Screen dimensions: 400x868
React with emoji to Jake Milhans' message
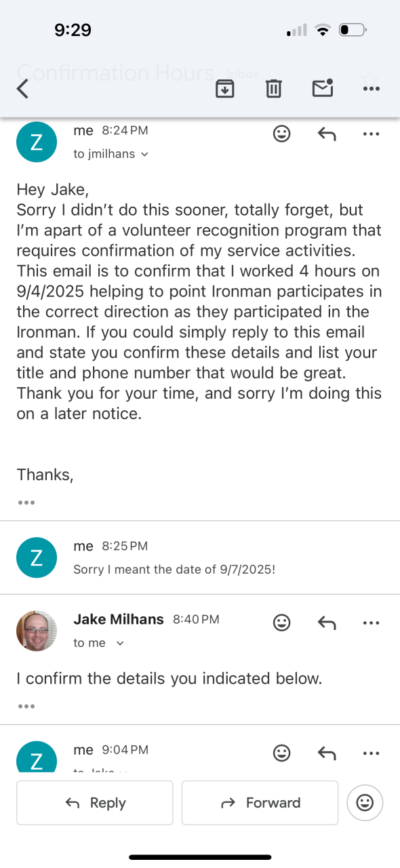tap(281, 622)
